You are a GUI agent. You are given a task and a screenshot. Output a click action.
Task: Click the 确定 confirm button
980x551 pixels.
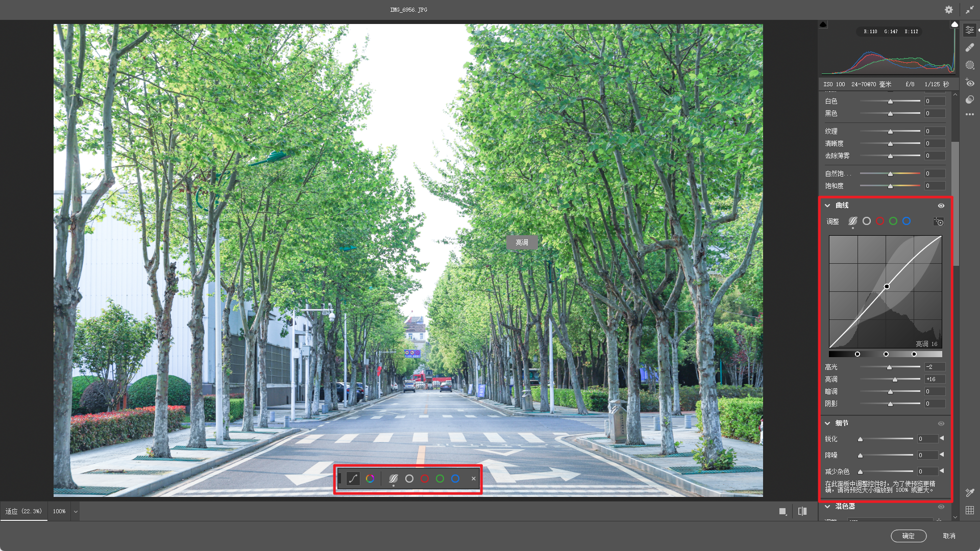coord(908,536)
